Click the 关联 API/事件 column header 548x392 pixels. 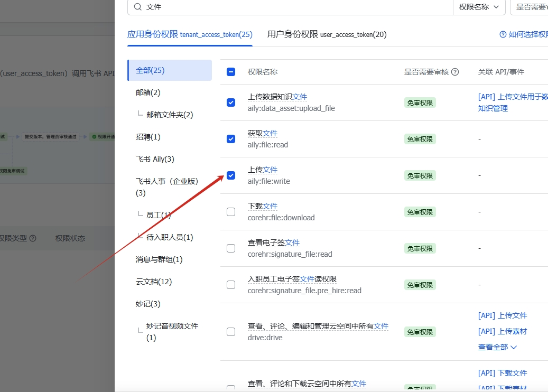pos(501,72)
